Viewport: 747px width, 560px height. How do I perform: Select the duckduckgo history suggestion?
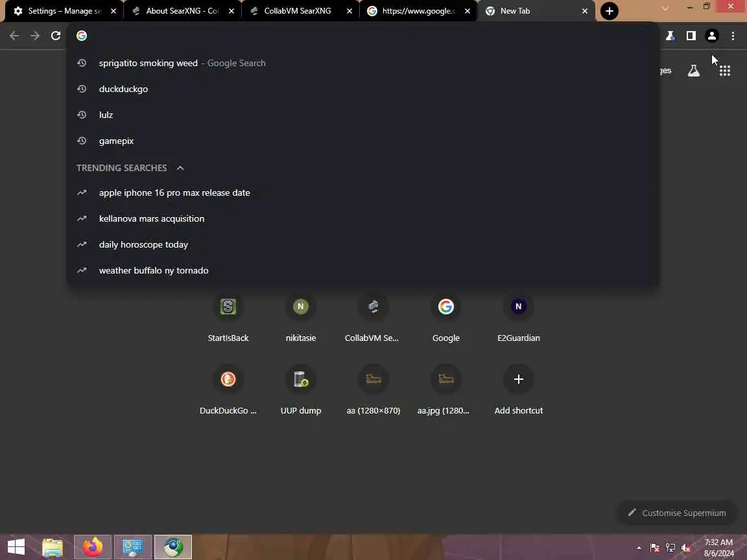pos(363,89)
